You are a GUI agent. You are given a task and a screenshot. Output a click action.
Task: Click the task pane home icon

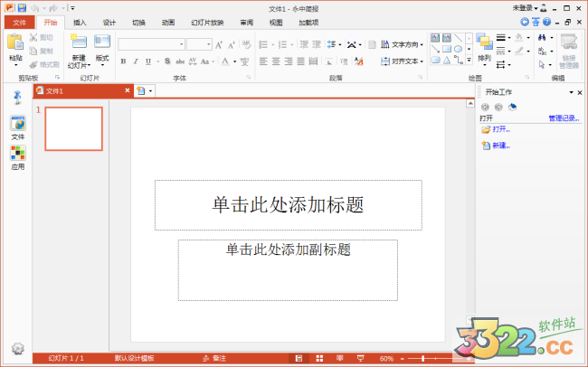pos(512,108)
